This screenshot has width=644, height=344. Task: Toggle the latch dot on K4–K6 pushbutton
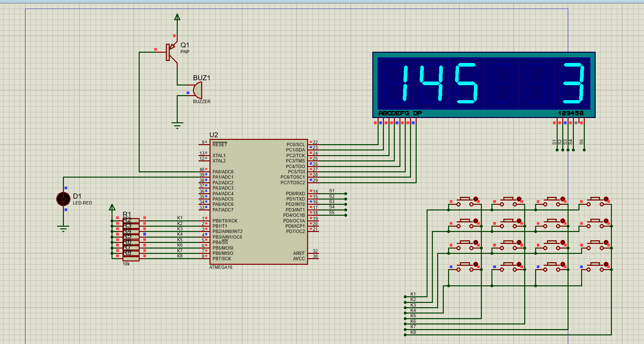click(519, 264)
